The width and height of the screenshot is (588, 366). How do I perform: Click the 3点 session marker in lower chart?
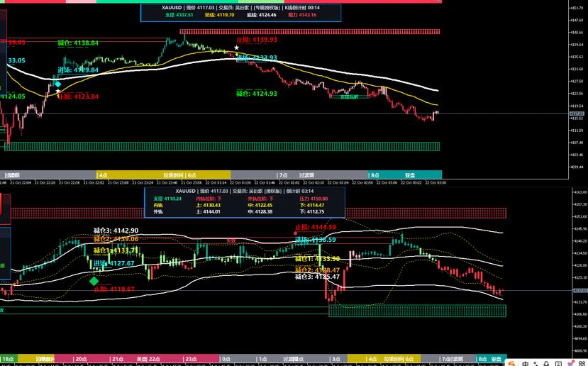(x=335, y=359)
